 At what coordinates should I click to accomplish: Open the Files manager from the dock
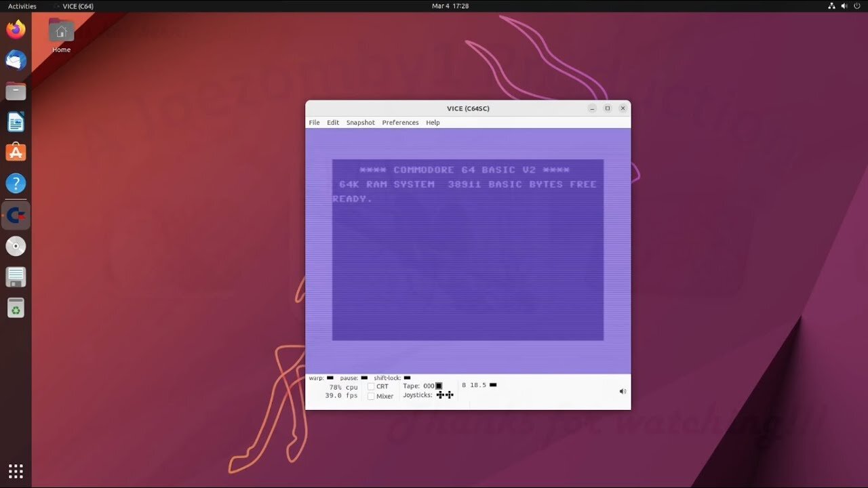click(16, 91)
